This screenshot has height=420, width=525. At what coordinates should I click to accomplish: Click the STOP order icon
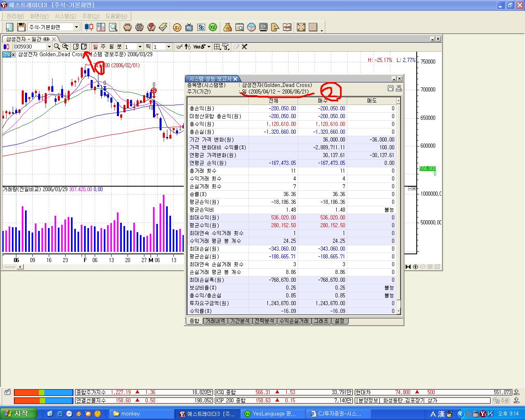click(x=139, y=27)
